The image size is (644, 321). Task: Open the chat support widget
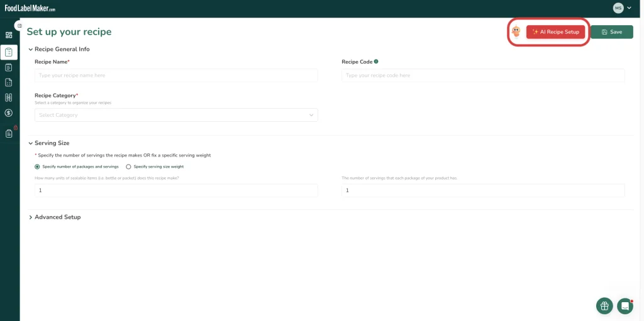point(625,306)
